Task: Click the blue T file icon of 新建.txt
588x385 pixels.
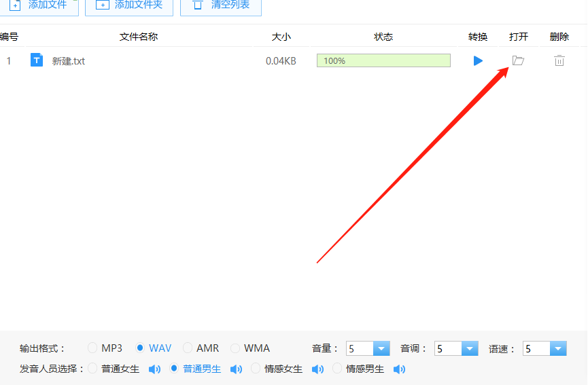Action: pos(37,60)
